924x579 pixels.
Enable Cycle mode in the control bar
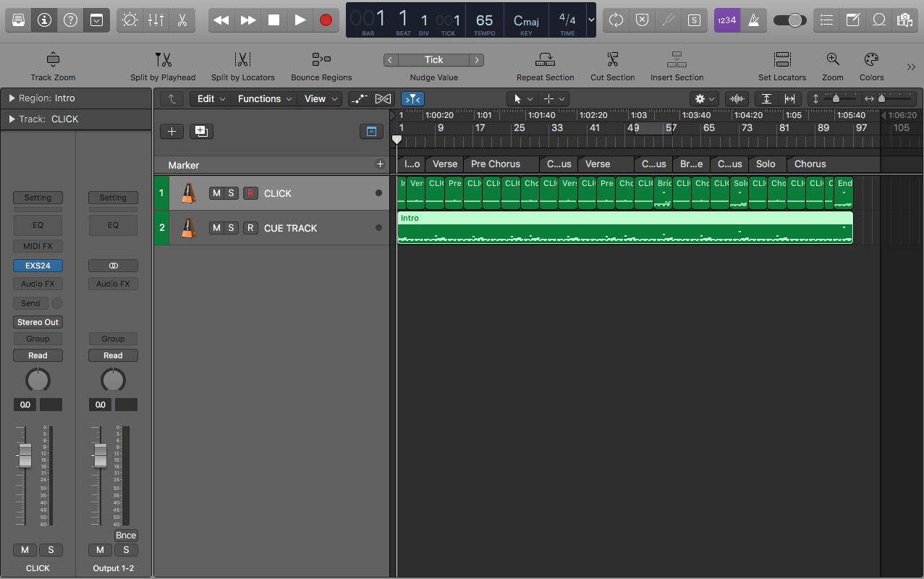pos(616,20)
